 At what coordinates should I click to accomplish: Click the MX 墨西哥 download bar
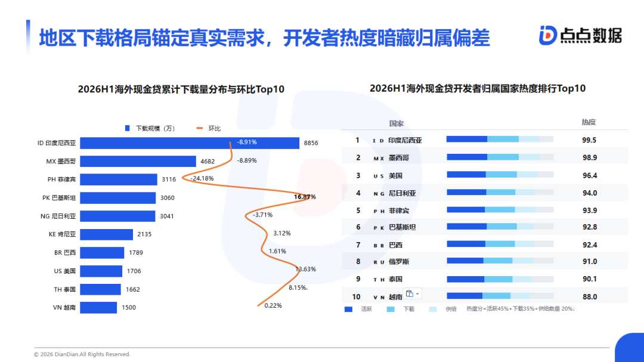pos(138,161)
